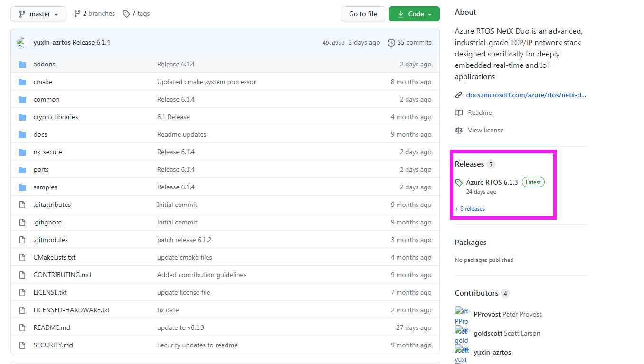
Task: Click the docs folder icon
Action: point(22,134)
